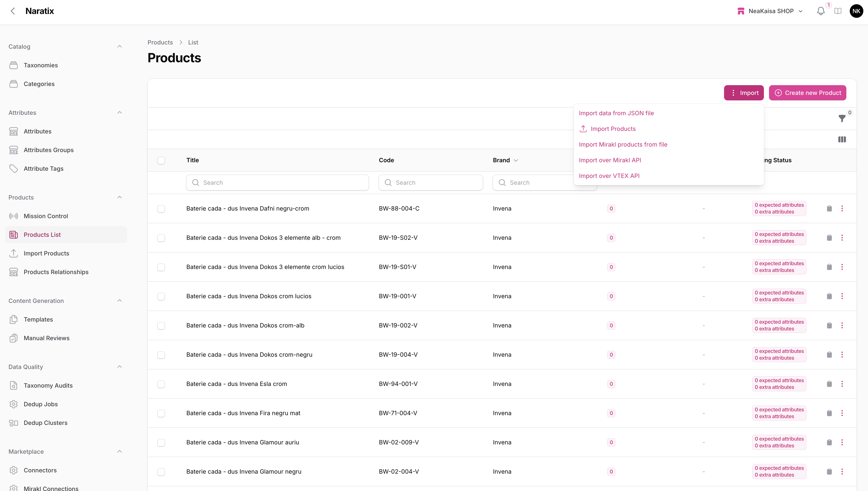
Task: Delete the BW-88-004-C product via trash icon
Action: tap(829, 208)
